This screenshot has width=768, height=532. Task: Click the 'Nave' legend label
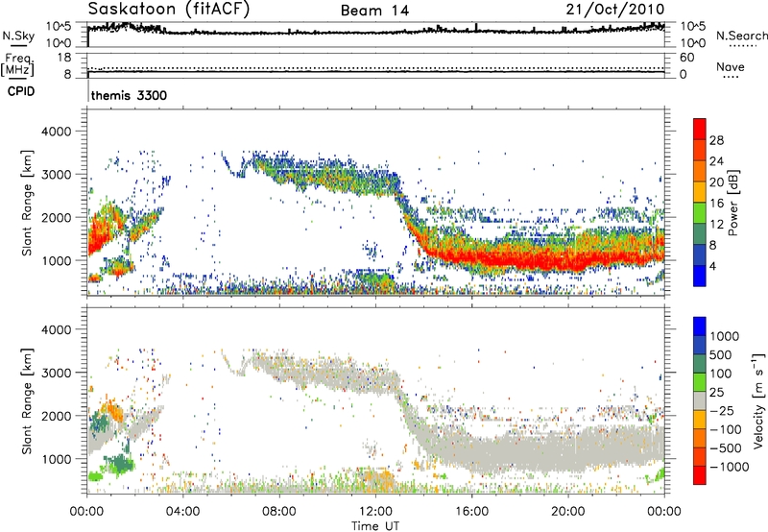point(731,67)
